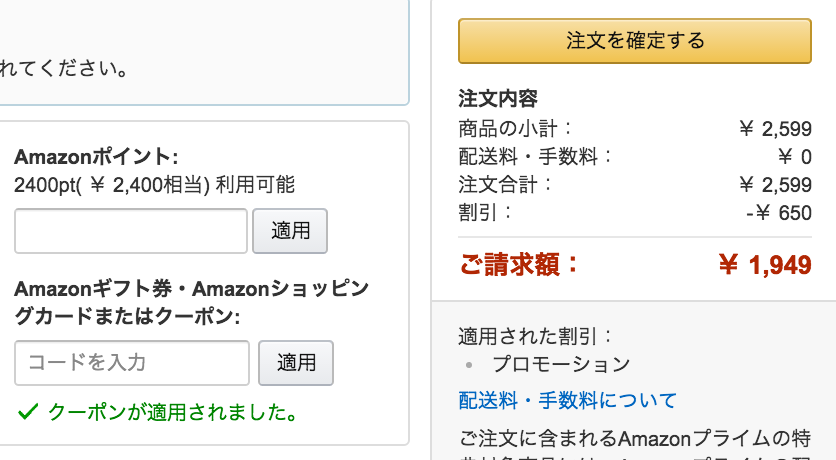The height and width of the screenshot is (460, 836).
Task: Click the 商品の小計 subtotal label
Action: [x=516, y=128]
